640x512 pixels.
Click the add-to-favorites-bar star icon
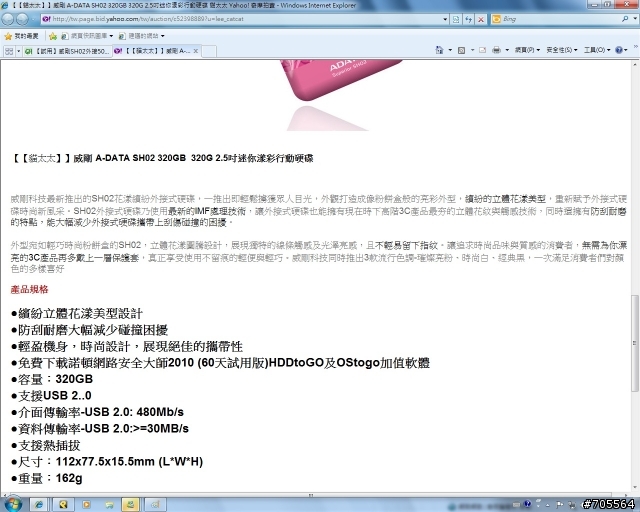[x=53, y=36]
